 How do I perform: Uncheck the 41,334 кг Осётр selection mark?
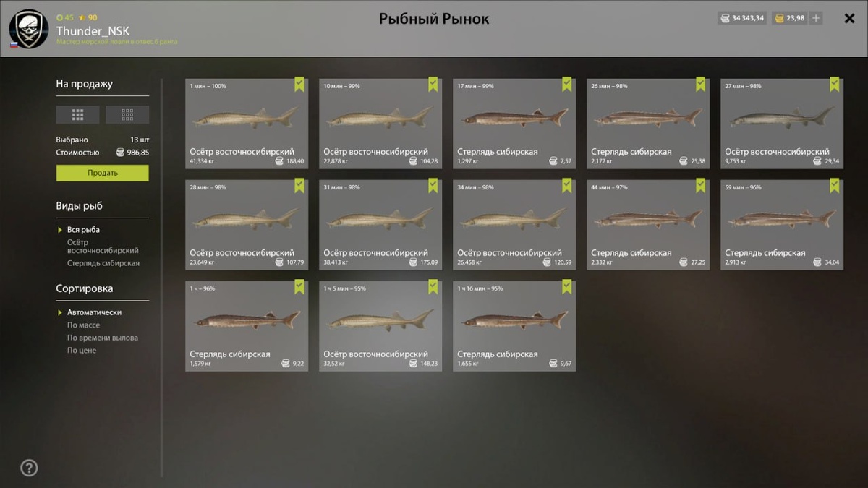coord(299,85)
